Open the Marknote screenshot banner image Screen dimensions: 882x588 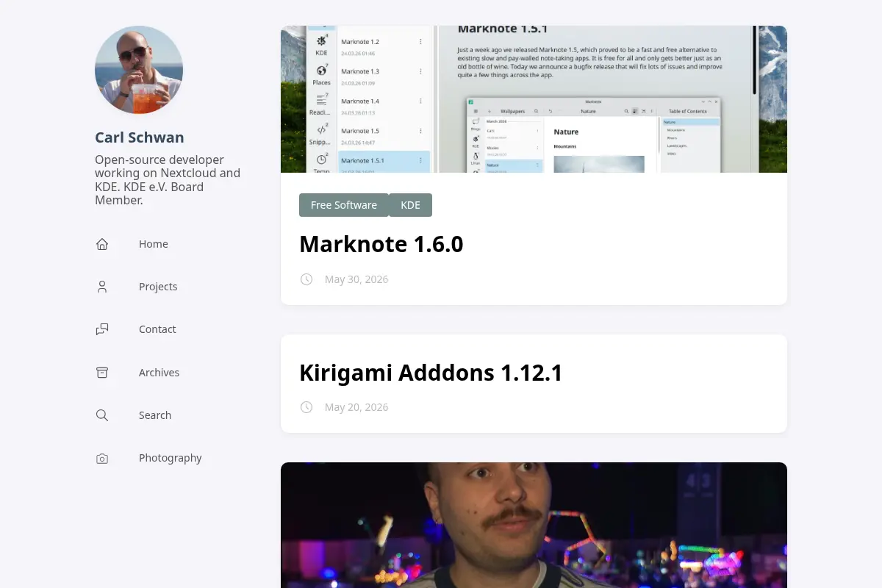point(534,99)
